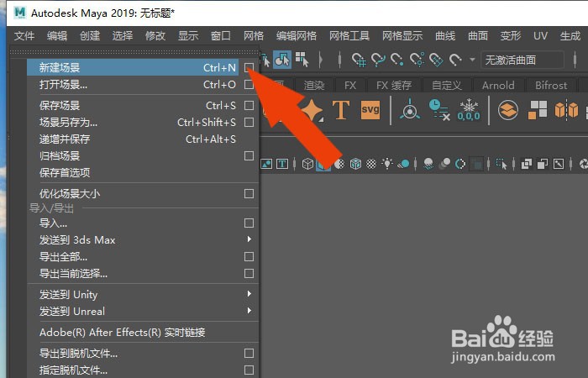Enable snap to grids magnet icon
This screenshot has width=588, height=378.
coord(359,60)
